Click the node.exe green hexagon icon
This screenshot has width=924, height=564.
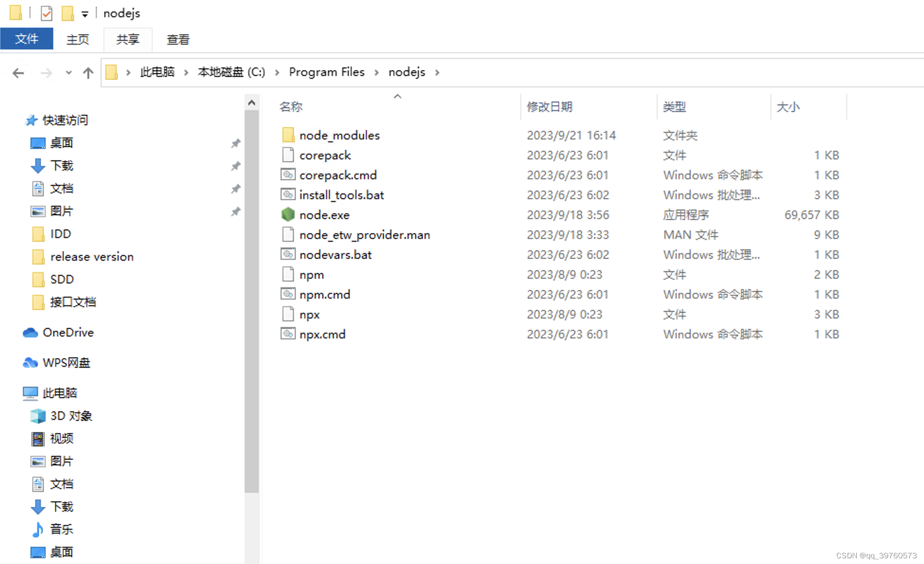click(x=288, y=215)
